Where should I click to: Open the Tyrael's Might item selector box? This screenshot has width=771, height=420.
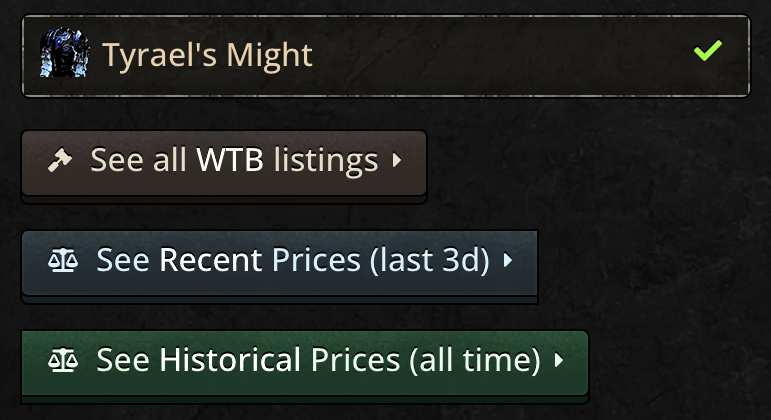pyautogui.click(x=385, y=55)
